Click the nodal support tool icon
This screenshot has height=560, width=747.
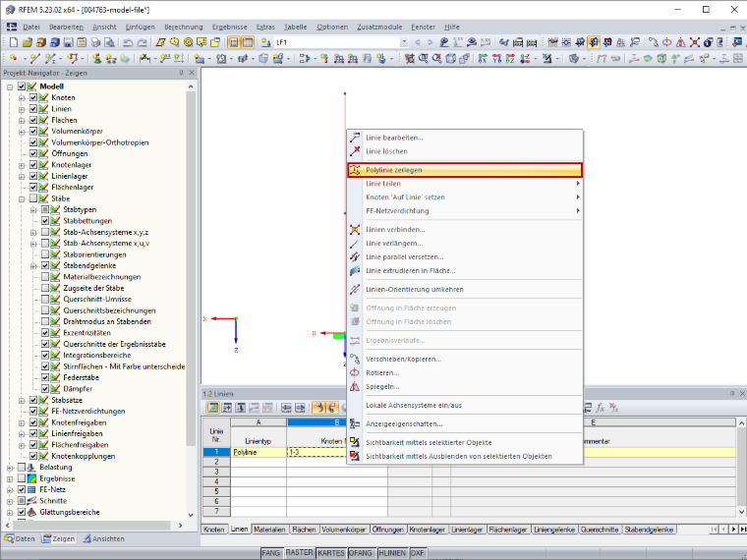coord(97,58)
